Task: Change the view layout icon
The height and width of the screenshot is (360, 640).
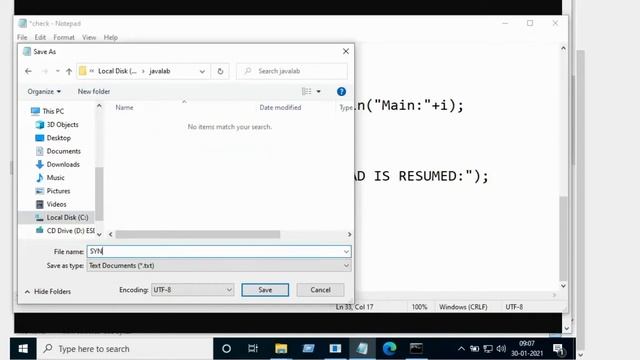Action: 307,91
